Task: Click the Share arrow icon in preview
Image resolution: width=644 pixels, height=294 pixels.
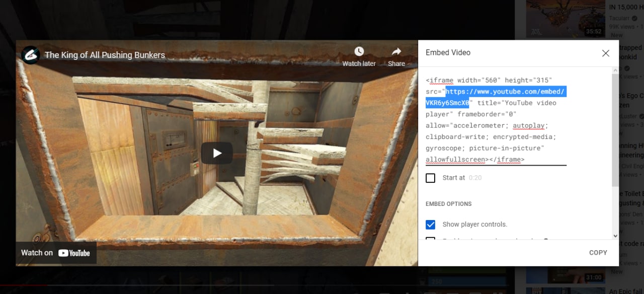Action: click(396, 51)
